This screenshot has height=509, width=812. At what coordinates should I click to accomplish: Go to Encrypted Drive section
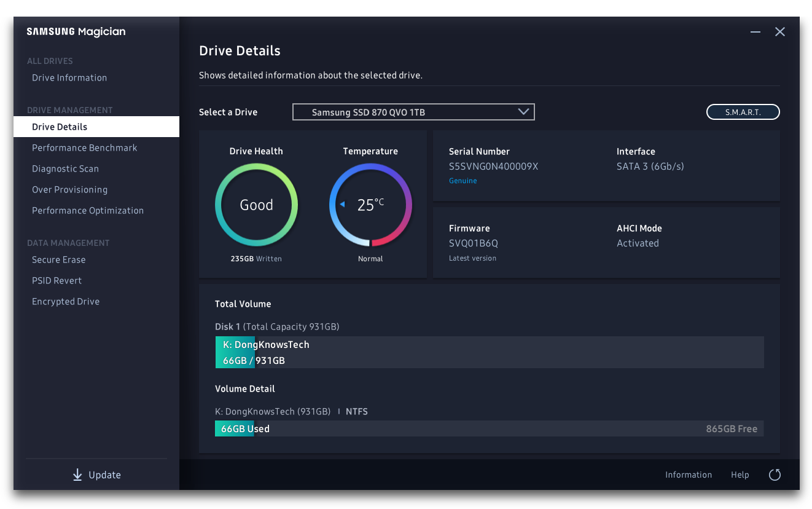coord(66,301)
